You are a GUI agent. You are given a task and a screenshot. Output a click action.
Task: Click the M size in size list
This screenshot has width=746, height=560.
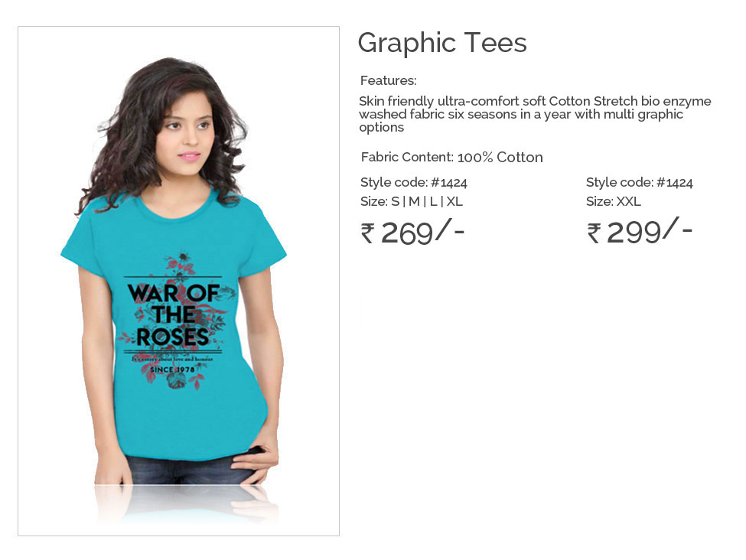pos(414,202)
